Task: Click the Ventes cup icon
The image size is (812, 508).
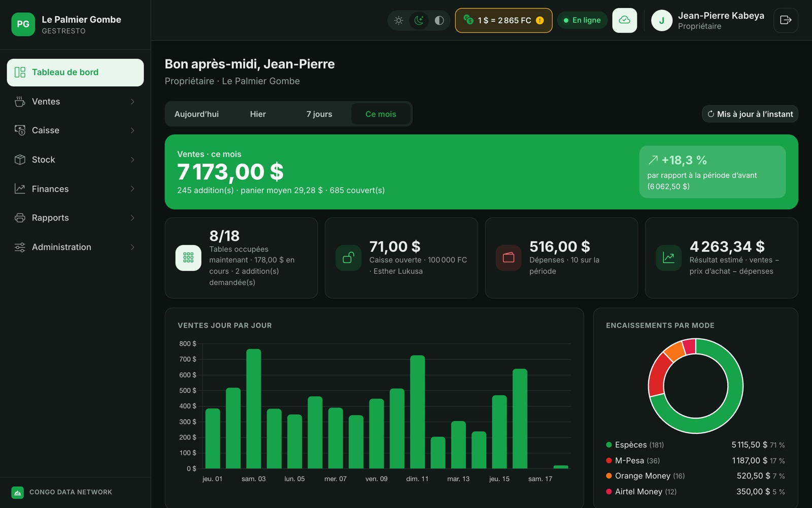Action: coord(20,102)
